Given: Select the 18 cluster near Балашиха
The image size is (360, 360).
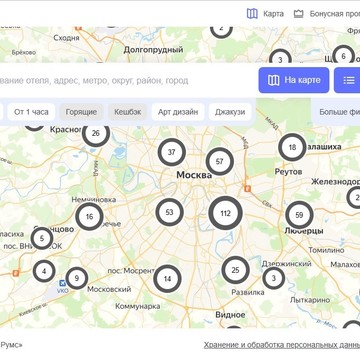Looking at the screenshot, I should (292, 147).
